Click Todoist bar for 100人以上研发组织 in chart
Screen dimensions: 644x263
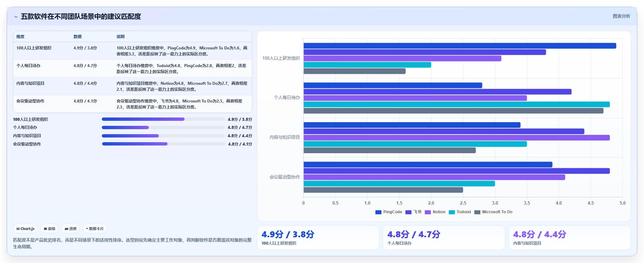pos(367,65)
